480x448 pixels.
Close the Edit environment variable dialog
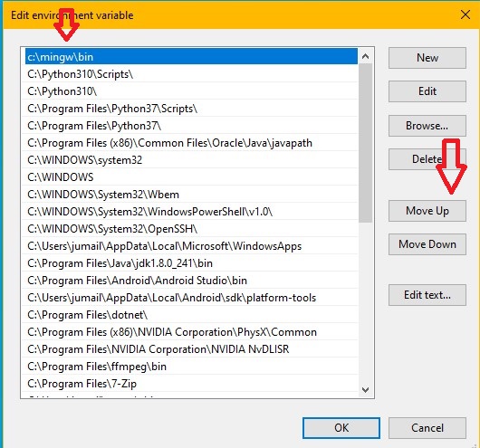pyautogui.click(x=465, y=14)
